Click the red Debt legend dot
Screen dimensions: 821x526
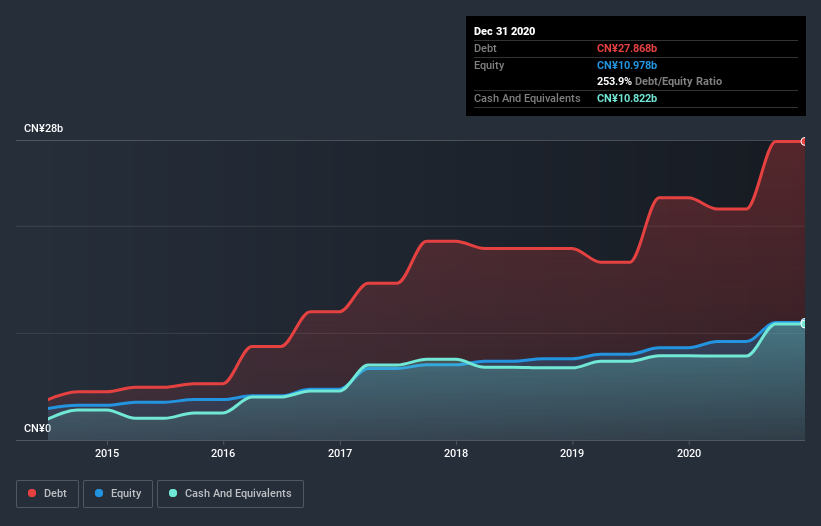[32, 493]
